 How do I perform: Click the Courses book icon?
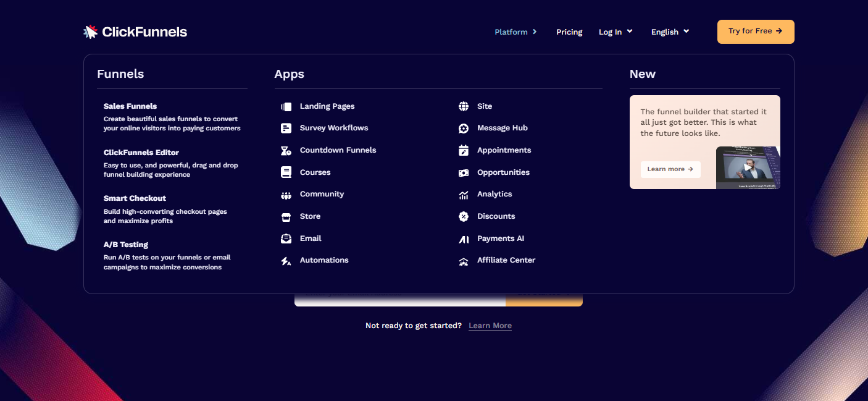[286, 172]
